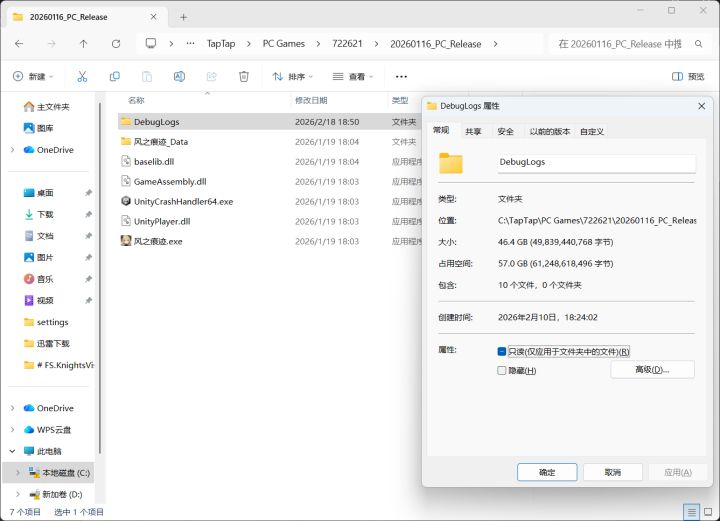Click the 取消 Cancel button

click(x=613, y=472)
